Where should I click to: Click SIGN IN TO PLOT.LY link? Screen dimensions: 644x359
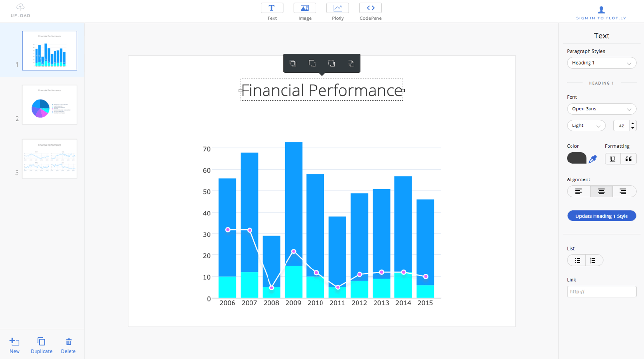point(601,18)
